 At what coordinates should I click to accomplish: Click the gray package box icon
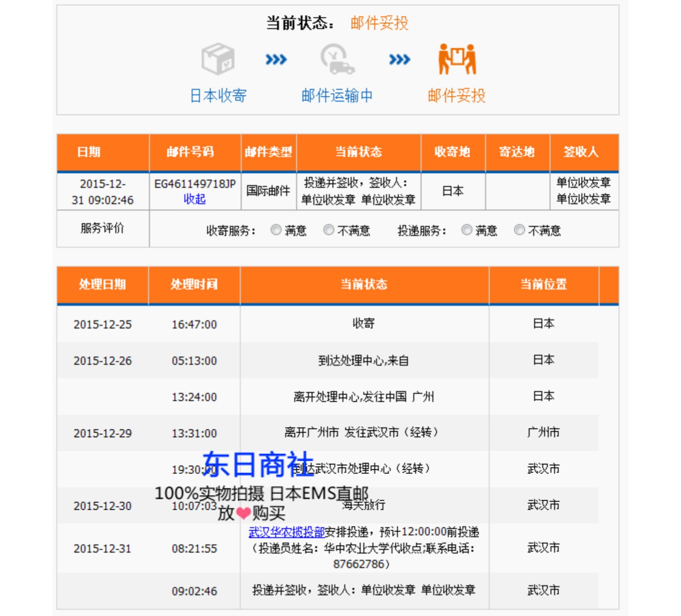point(218,59)
